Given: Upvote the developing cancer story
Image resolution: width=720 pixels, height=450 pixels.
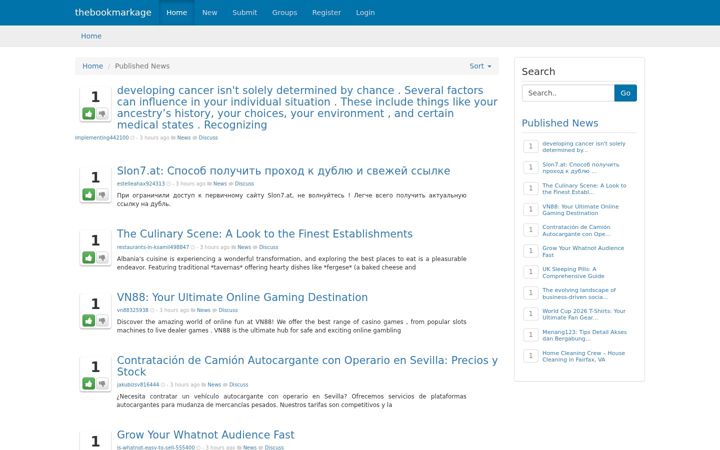Looking at the screenshot, I should 89,113.
